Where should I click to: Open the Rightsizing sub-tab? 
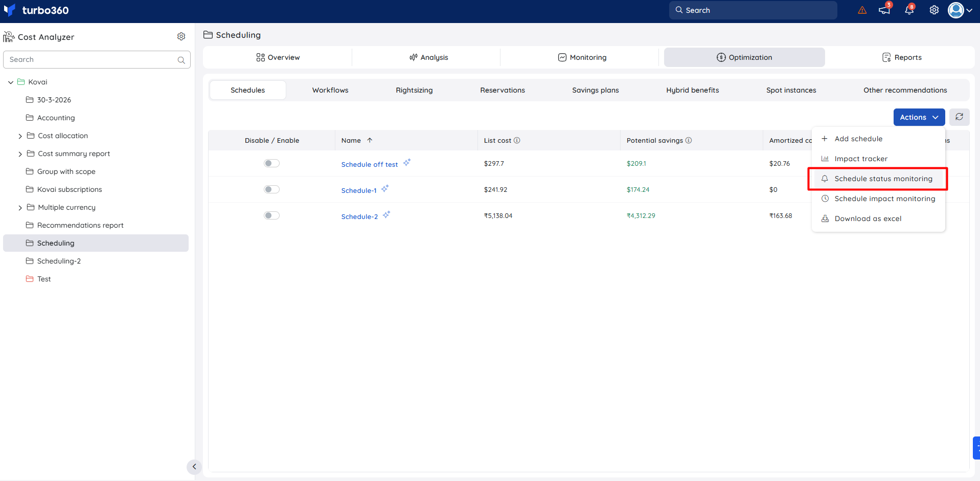(x=414, y=90)
